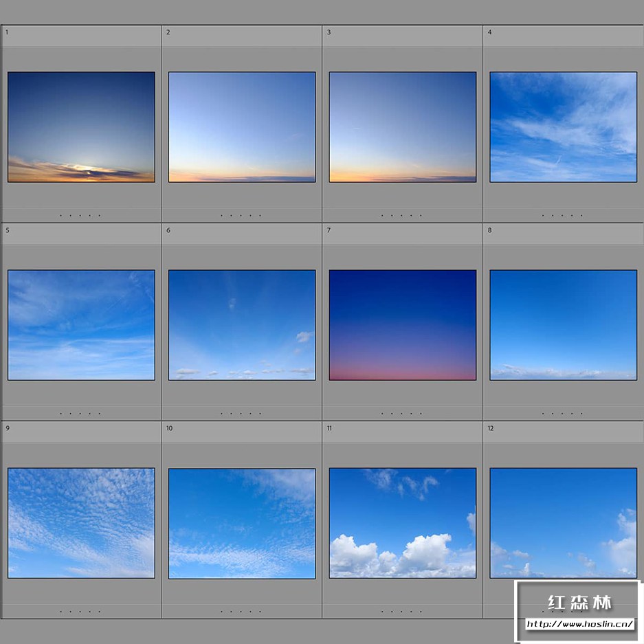Set a one-star rating on photo 10
Viewport: 644px width, 644px height.
coord(222,612)
